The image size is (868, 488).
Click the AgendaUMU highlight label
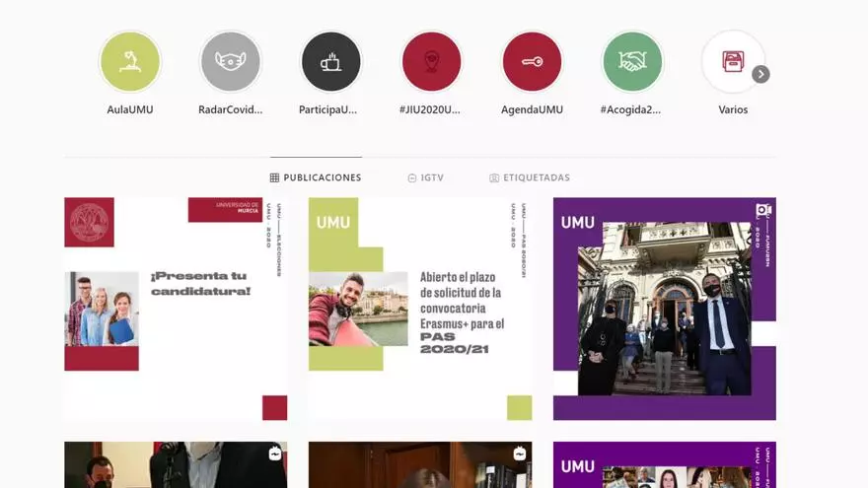click(x=532, y=109)
